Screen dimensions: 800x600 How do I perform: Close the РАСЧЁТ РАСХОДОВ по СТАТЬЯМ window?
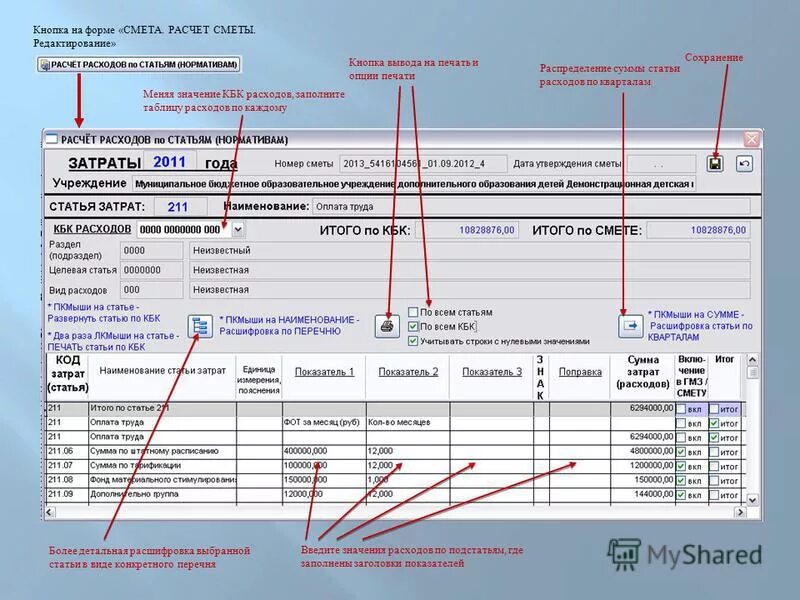(752, 139)
